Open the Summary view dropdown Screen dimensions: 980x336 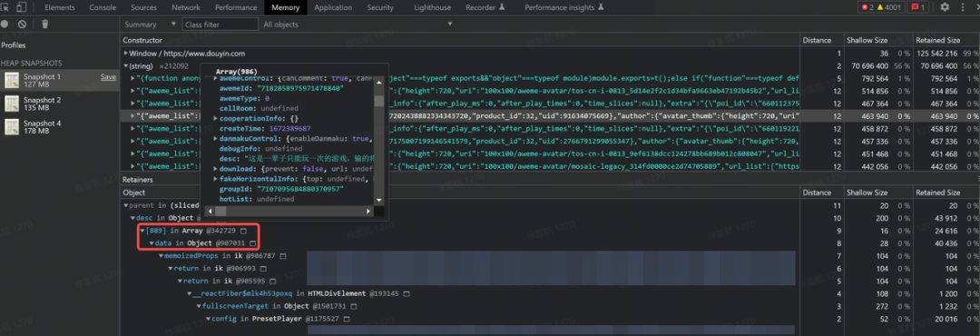click(150, 25)
